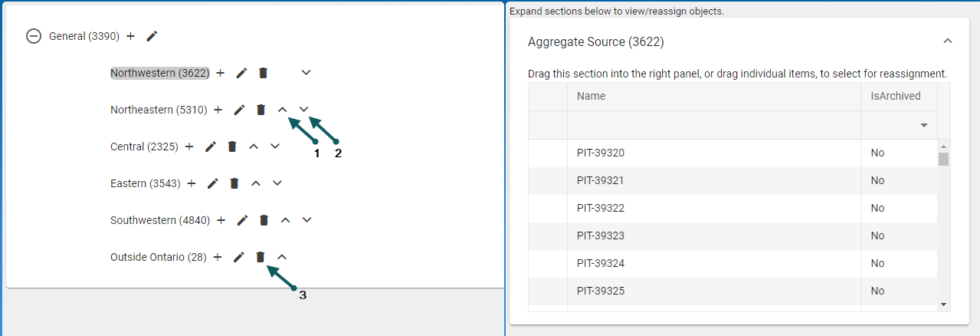
Task: Edit the Northeastern node
Action: click(239, 110)
